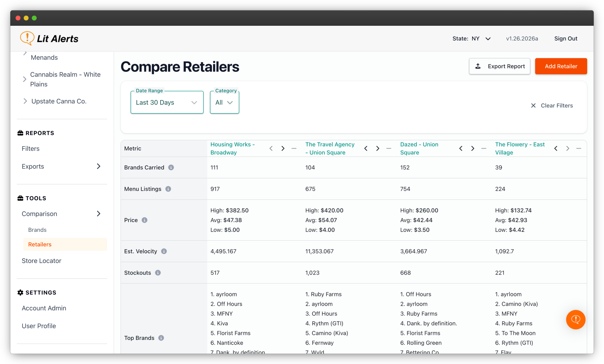Viewport: 604px width, 364px height.
Task: Click the info icon next to Stockouts
Action: (158, 273)
